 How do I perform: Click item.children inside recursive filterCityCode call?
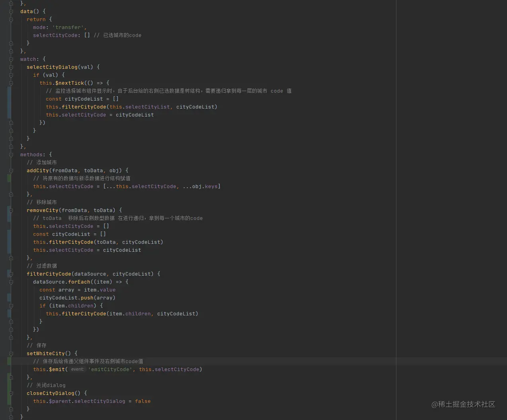pos(130,314)
